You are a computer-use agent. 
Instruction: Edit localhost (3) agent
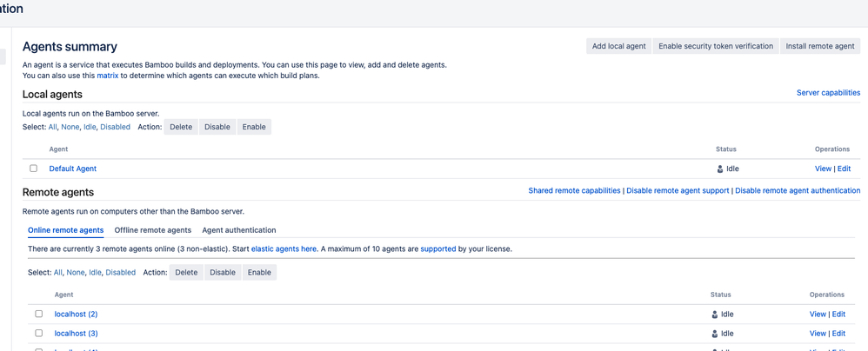[838, 334]
